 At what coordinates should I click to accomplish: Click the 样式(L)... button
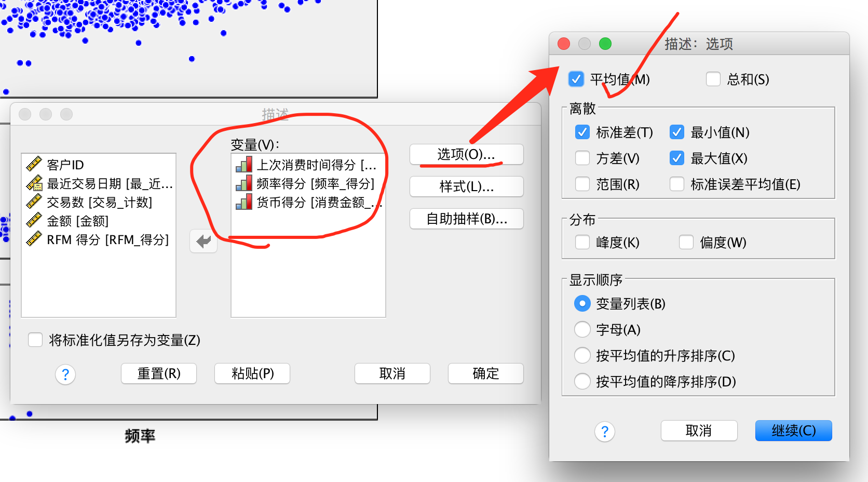click(x=466, y=186)
